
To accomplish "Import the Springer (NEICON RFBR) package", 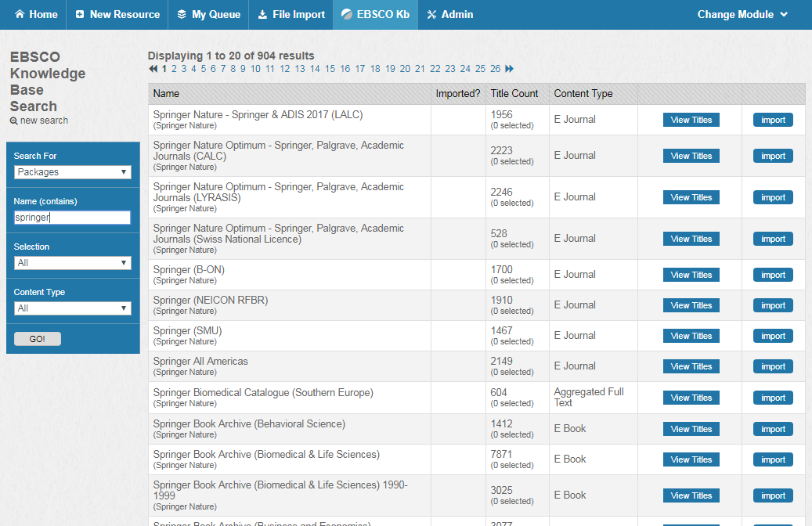I will coord(773,305).
